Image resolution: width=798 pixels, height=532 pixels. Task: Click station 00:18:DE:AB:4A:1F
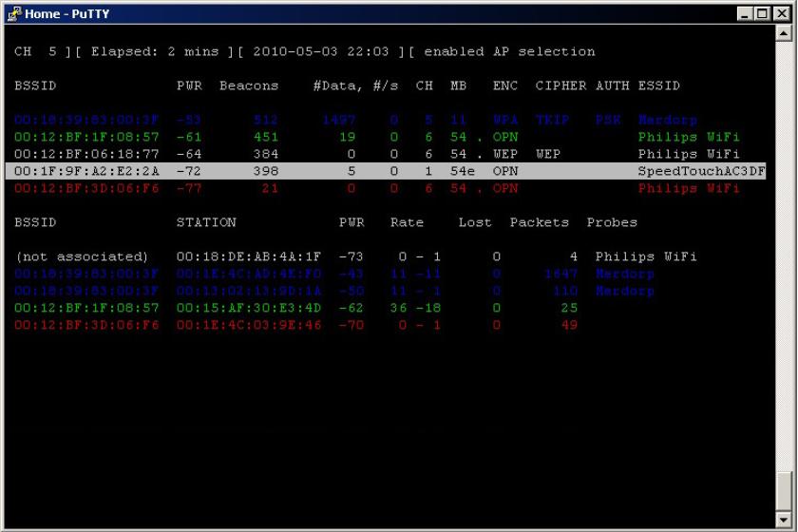click(249, 256)
